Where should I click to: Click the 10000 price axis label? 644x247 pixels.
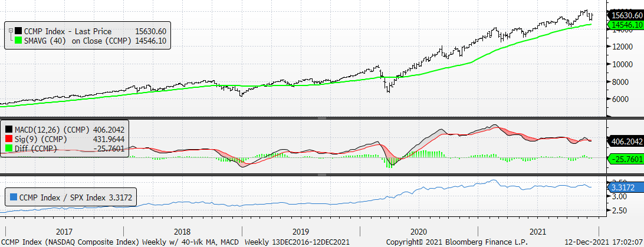(623, 64)
